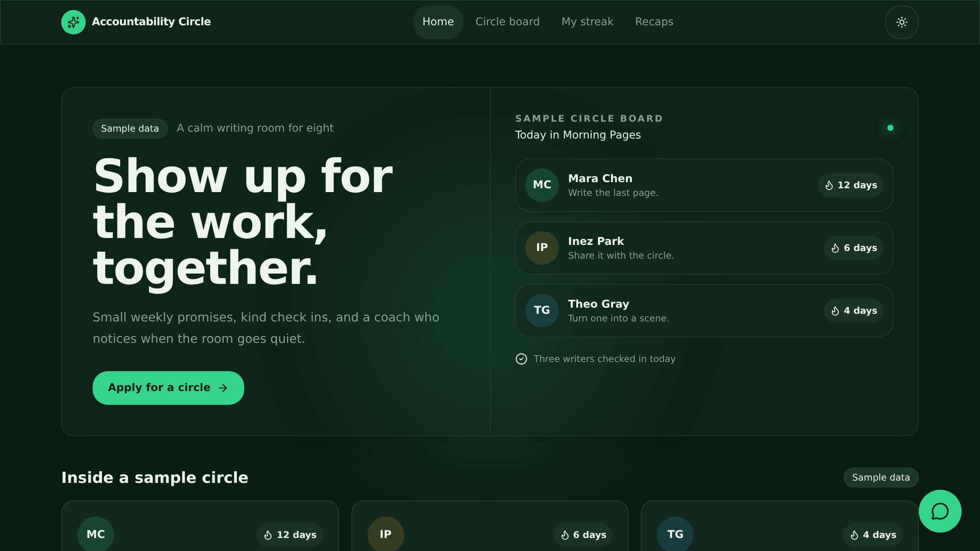The width and height of the screenshot is (980, 551).
Task: Click "Three writers checked in today" text
Action: coord(604,359)
